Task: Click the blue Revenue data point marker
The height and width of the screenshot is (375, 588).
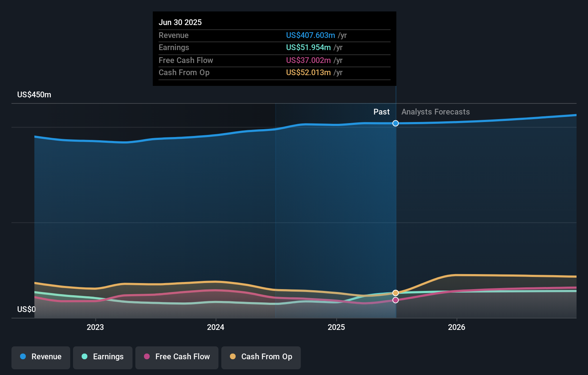Action: click(395, 123)
